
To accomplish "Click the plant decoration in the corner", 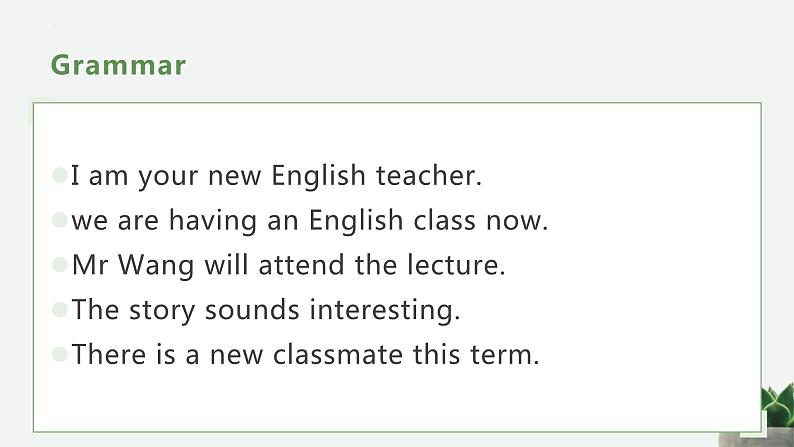I will pyautogui.click(x=776, y=410).
